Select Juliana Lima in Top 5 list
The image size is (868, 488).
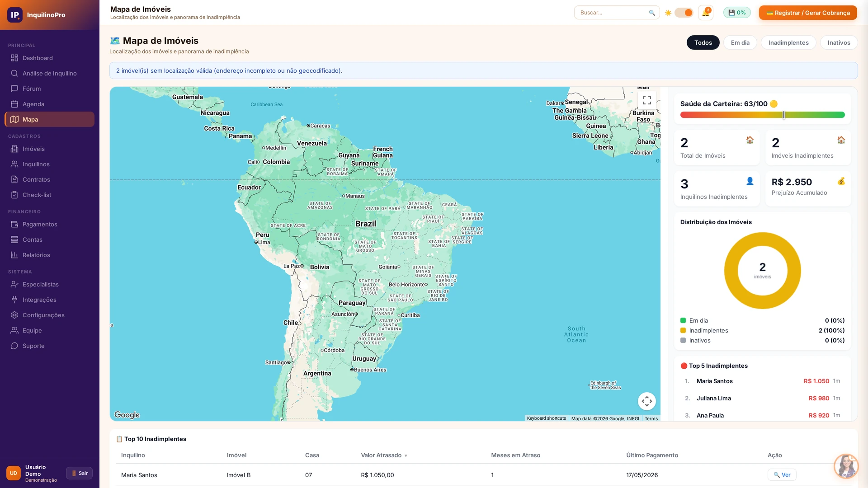pyautogui.click(x=762, y=398)
